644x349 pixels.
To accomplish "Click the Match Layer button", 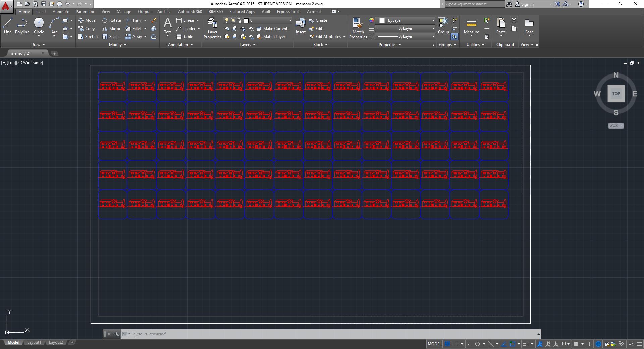I will pyautogui.click(x=271, y=37).
